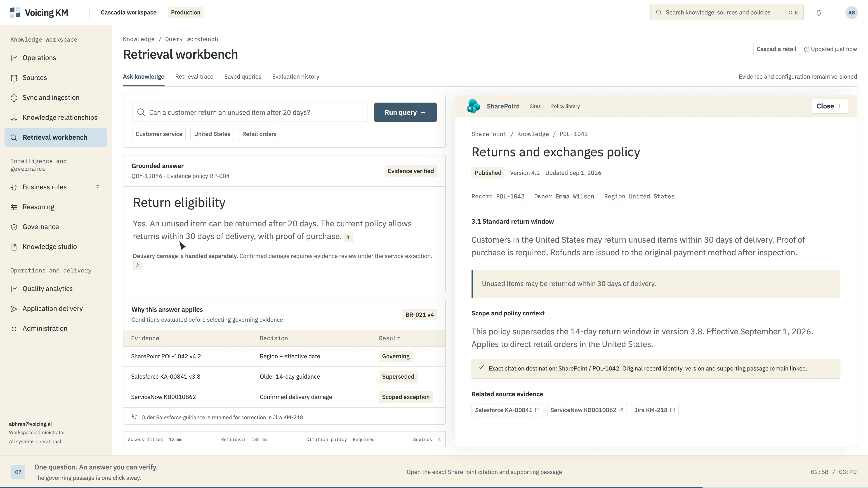Click external link icon on Salesforce KA-00841 chip

click(x=537, y=410)
